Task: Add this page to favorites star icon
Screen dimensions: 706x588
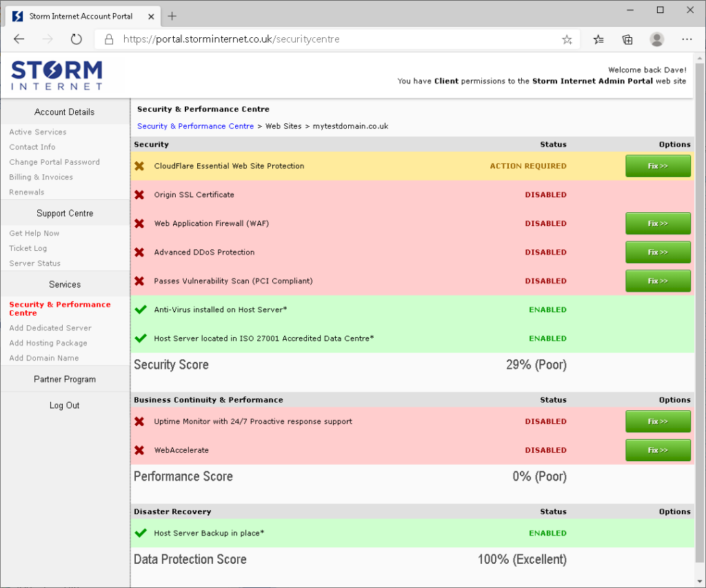Action: point(567,39)
